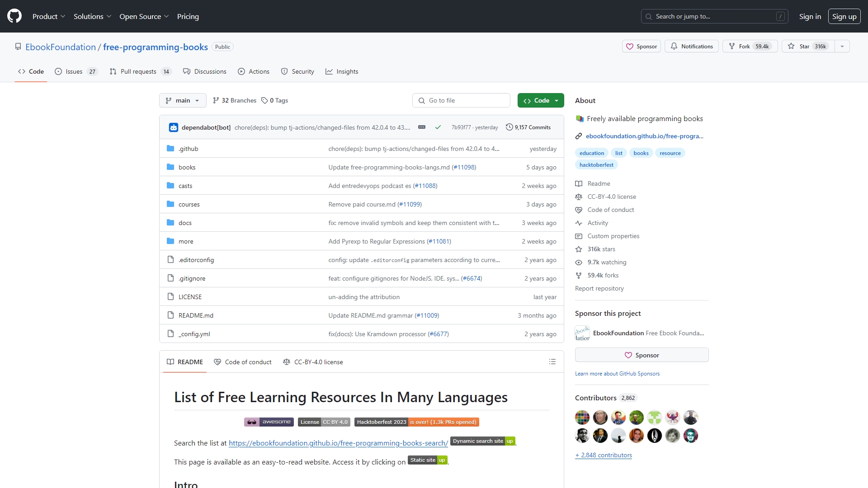This screenshot has height=488, width=868.
Task: Open the books folder
Action: click(187, 167)
